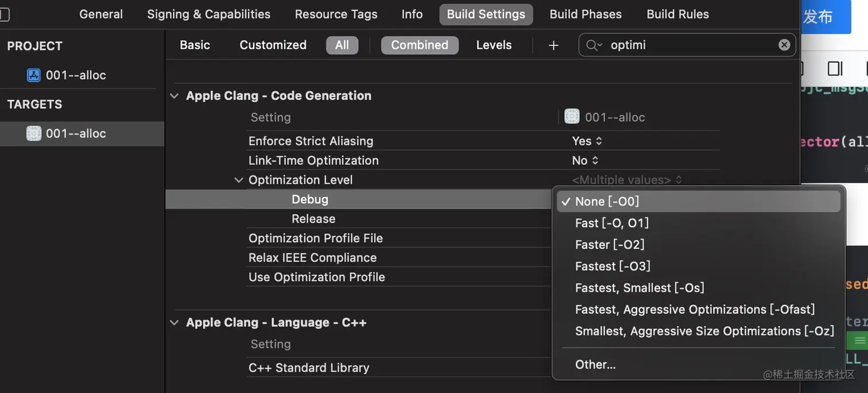
Task: Click the add build setting plus icon
Action: [553, 45]
